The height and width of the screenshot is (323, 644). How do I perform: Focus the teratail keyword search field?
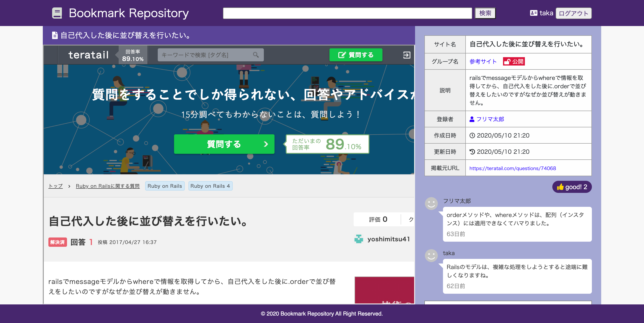(211, 55)
